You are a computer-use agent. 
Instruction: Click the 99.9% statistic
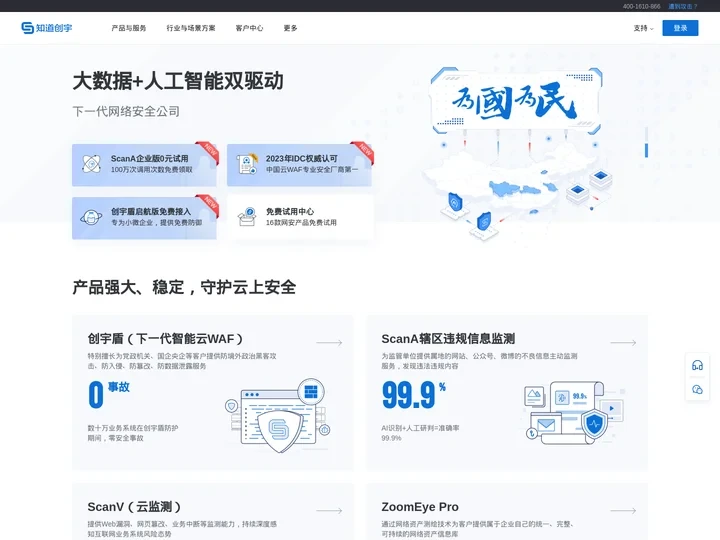[x=413, y=394]
